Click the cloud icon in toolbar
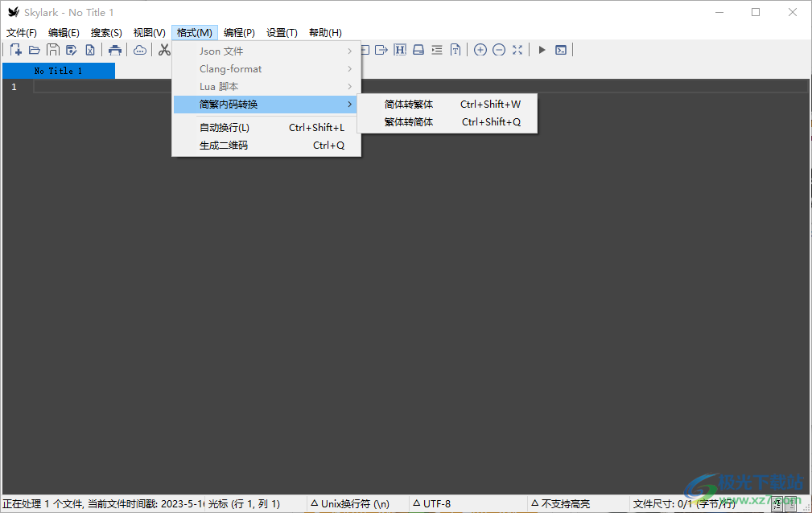This screenshot has width=812, height=513. 140,50
